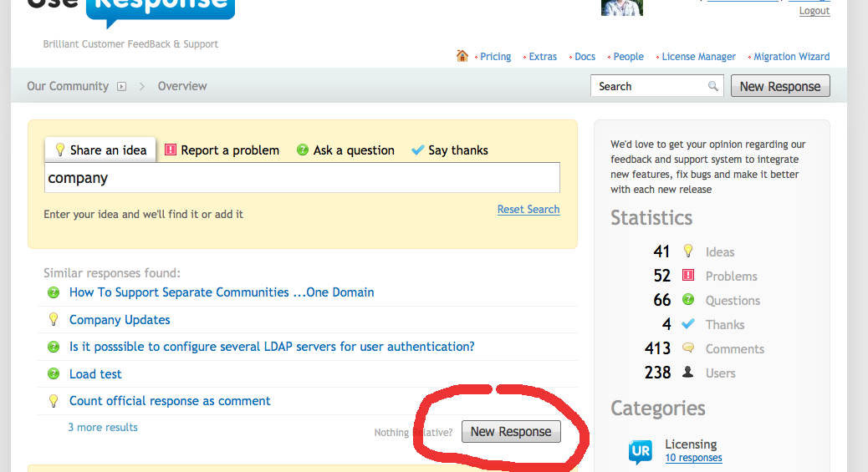The width and height of the screenshot is (868, 472).
Task: Click the Licensing category UR icon
Action: (x=641, y=451)
